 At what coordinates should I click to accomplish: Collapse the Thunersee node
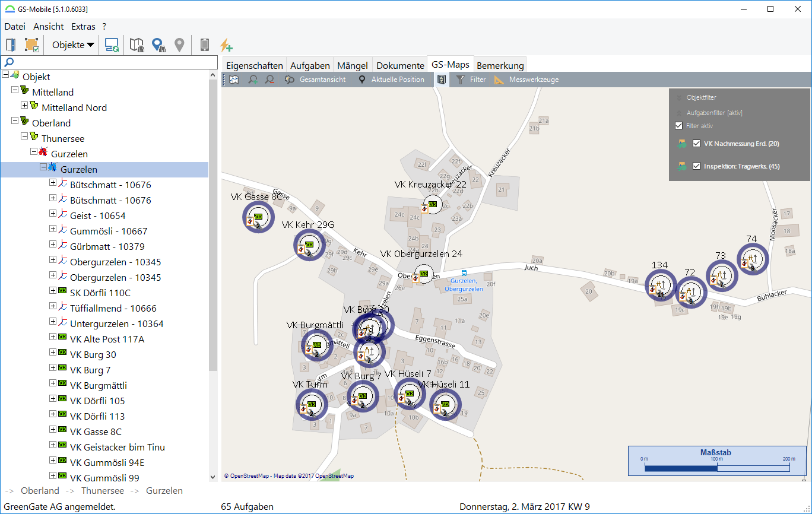[24, 136]
